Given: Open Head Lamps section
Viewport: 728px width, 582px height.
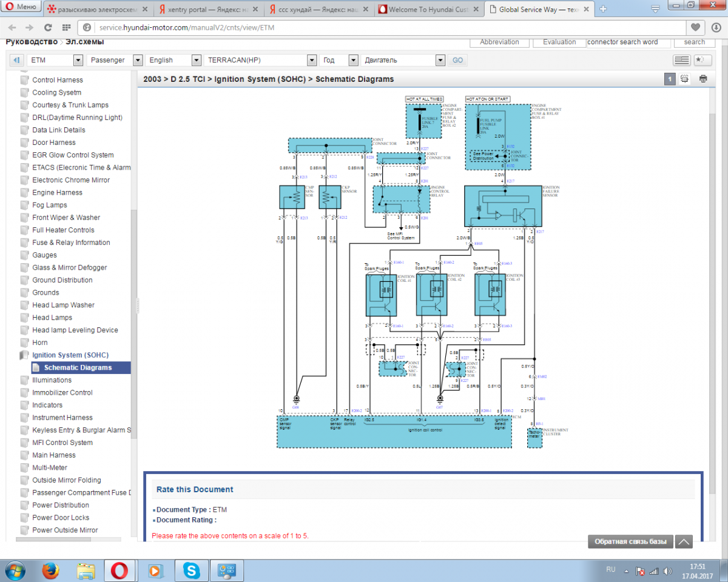Looking at the screenshot, I should [x=52, y=318].
